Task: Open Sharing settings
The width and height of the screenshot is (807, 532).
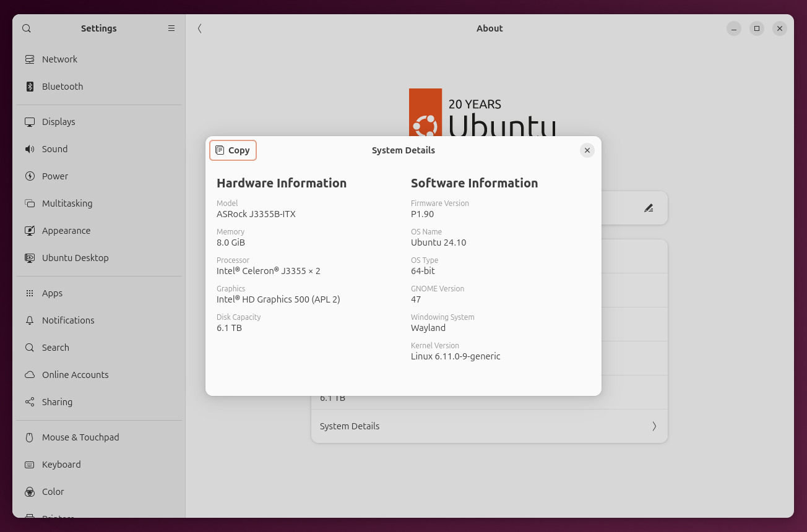Action: (99, 402)
